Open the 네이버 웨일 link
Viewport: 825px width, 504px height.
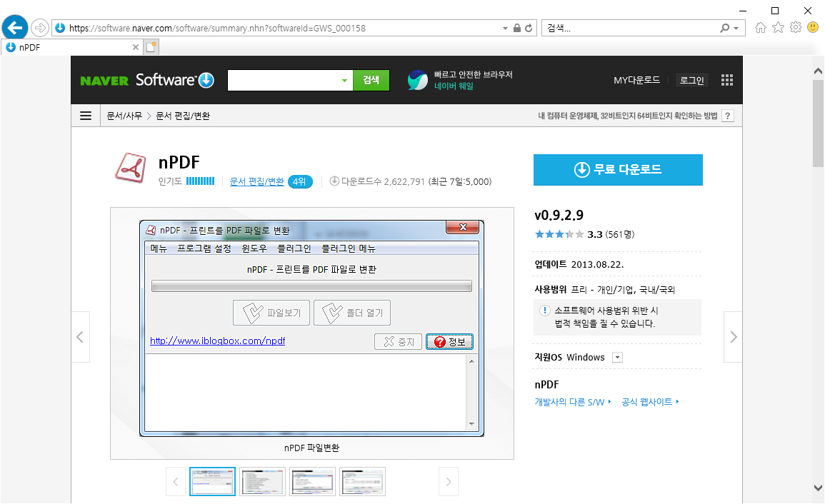click(x=454, y=86)
